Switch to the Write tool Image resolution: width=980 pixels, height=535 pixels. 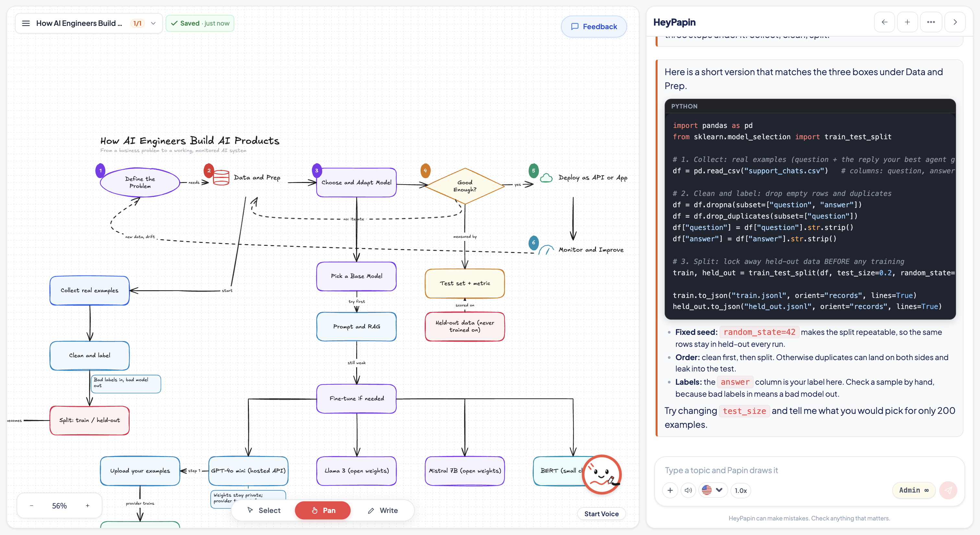383,510
